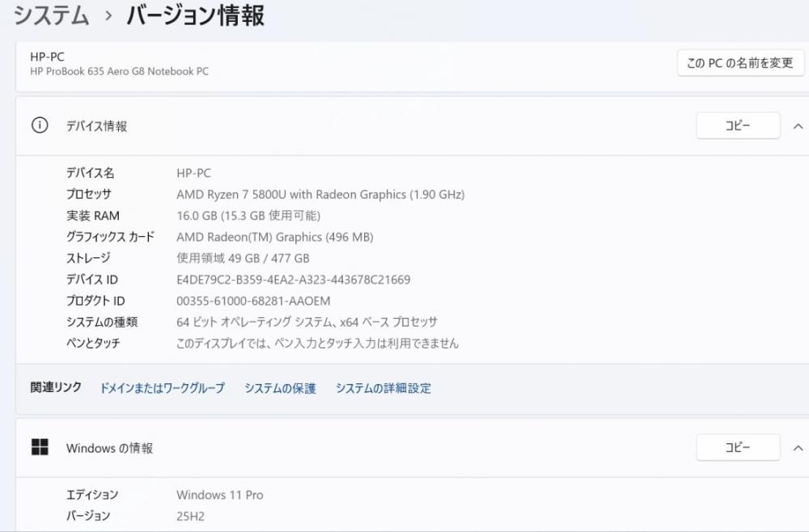809x532 pixels.
Task: Click the デバイス名 label
Action: click(91, 173)
